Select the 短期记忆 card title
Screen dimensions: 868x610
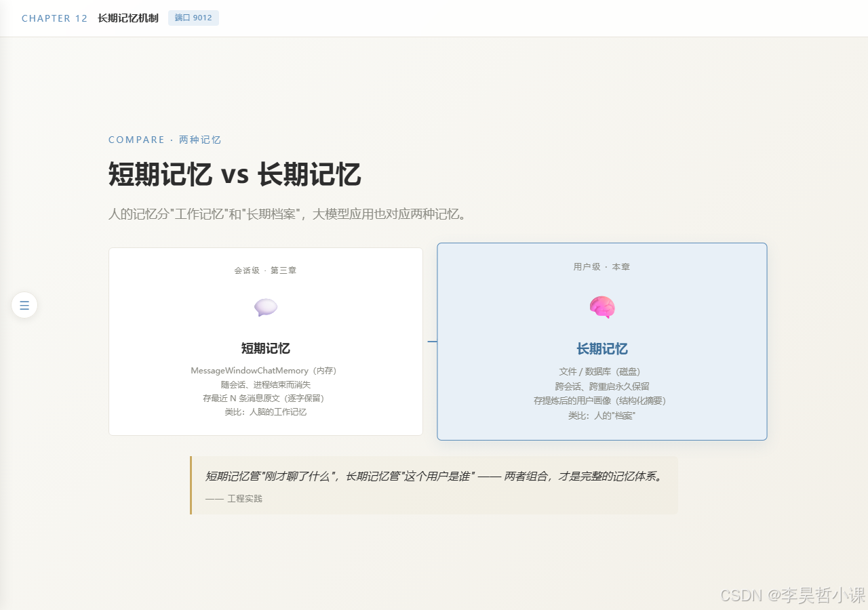coord(266,348)
